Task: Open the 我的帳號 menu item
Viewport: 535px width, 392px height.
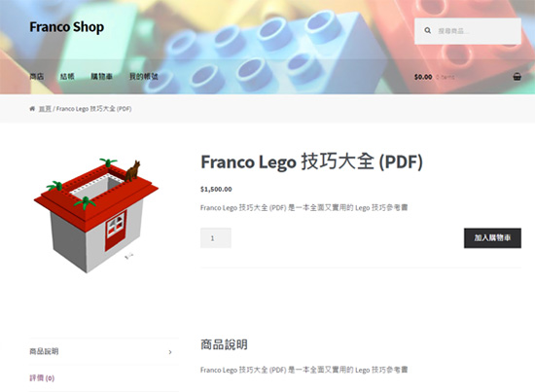Action: (x=144, y=77)
